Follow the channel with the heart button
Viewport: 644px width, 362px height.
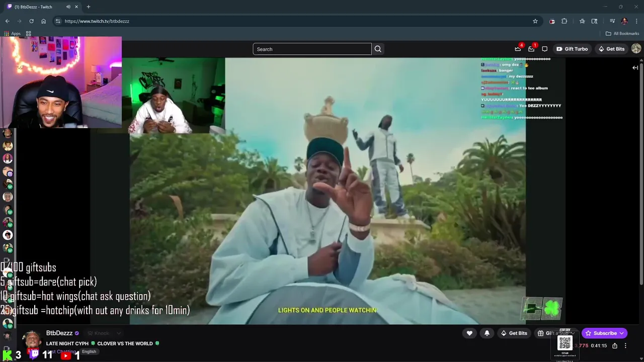[x=469, y=333]
